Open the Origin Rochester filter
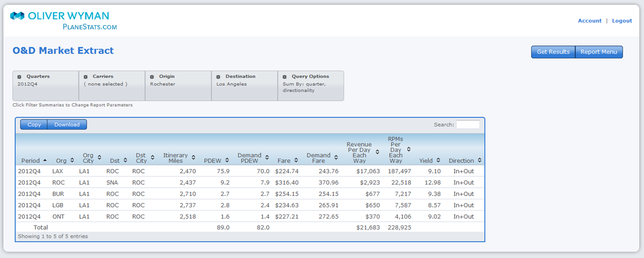 tap(178, 85)
